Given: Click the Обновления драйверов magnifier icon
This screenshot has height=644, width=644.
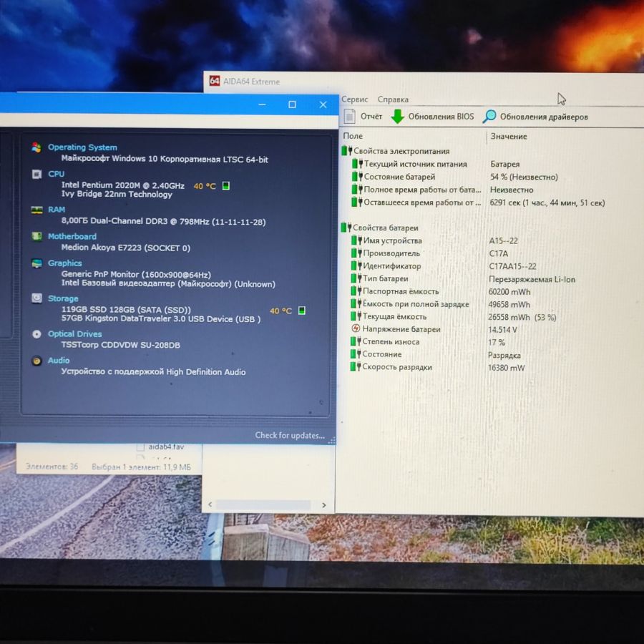Looking at the screenshot, I should 489,116.
